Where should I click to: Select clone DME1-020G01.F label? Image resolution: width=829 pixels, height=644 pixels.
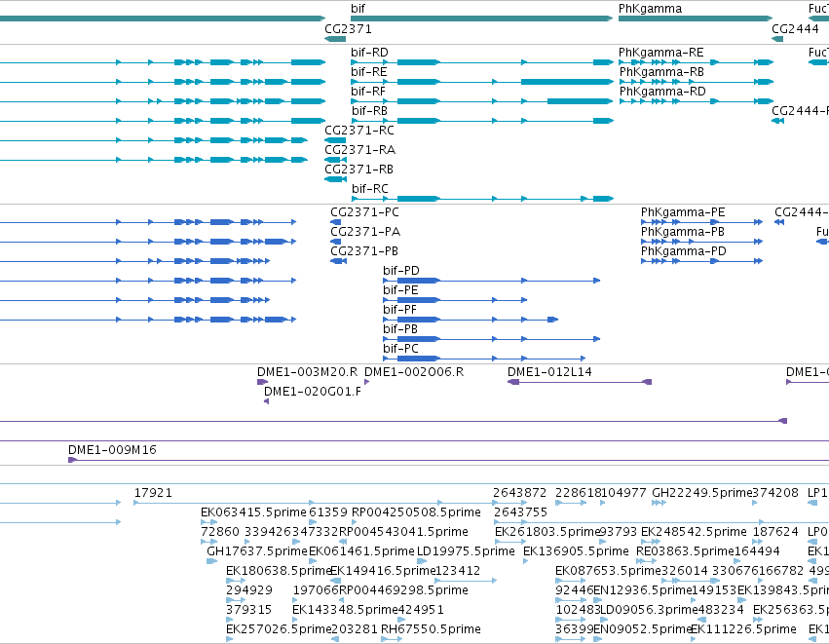tap(313, 392)
